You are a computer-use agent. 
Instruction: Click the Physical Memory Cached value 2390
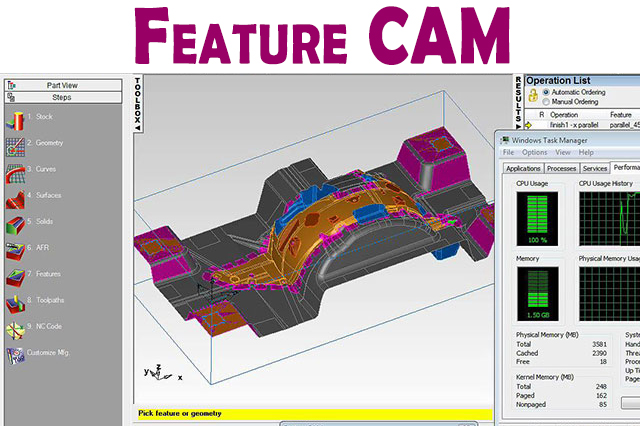pyautogui.click(x=599, y=353)
